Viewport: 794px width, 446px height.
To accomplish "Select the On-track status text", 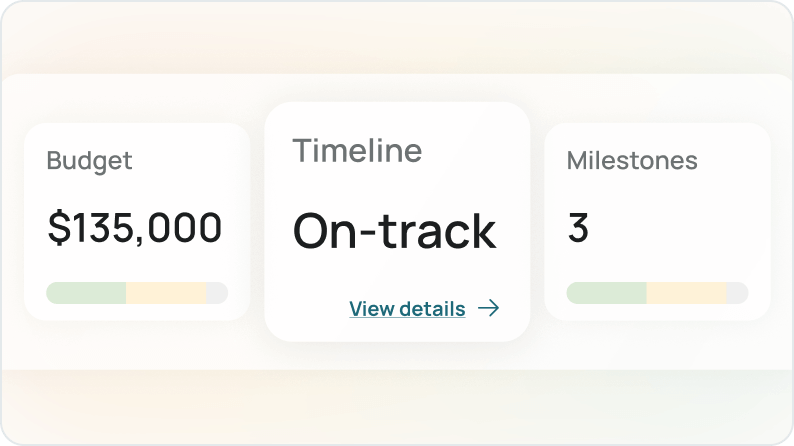I will 394,231.
